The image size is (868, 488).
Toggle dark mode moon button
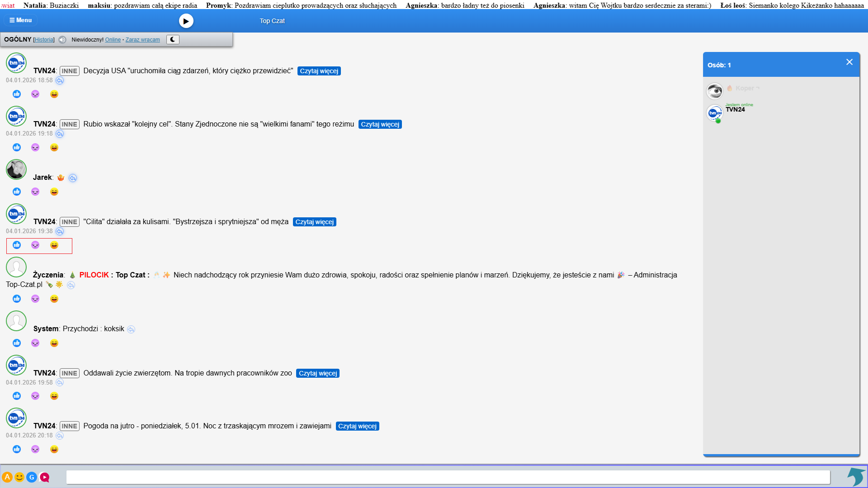tap(173, 39)
